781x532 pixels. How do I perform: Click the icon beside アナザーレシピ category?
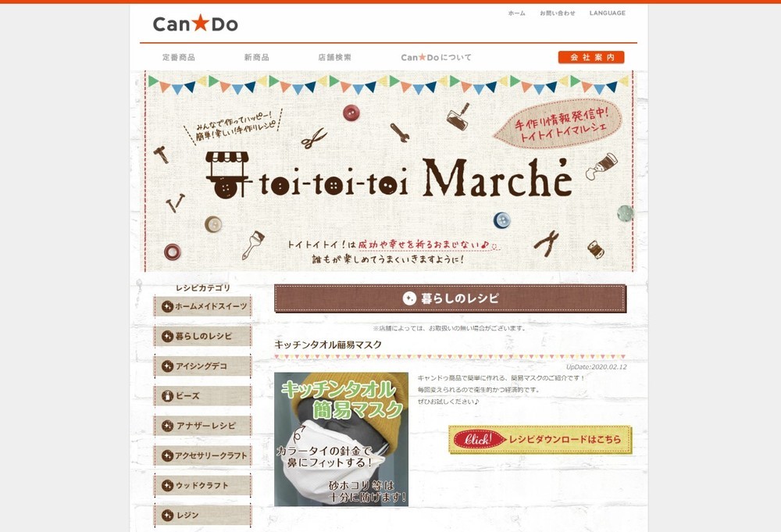coord(167,426)
